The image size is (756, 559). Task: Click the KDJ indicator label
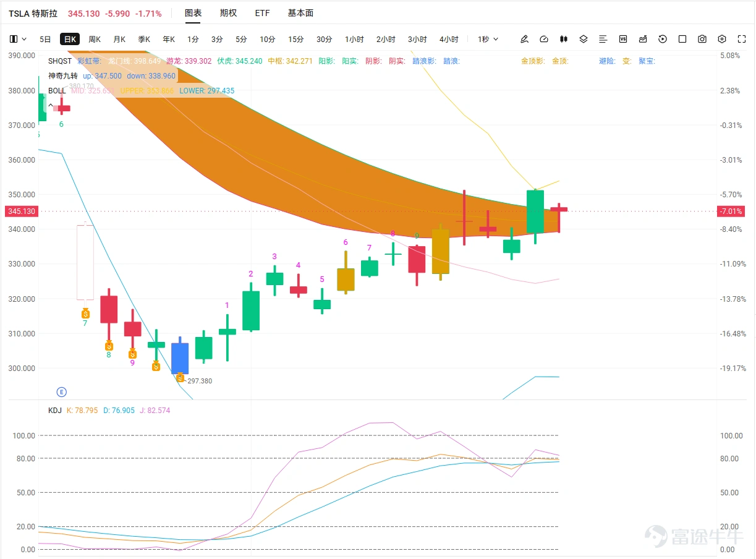(x=55, y=410)
